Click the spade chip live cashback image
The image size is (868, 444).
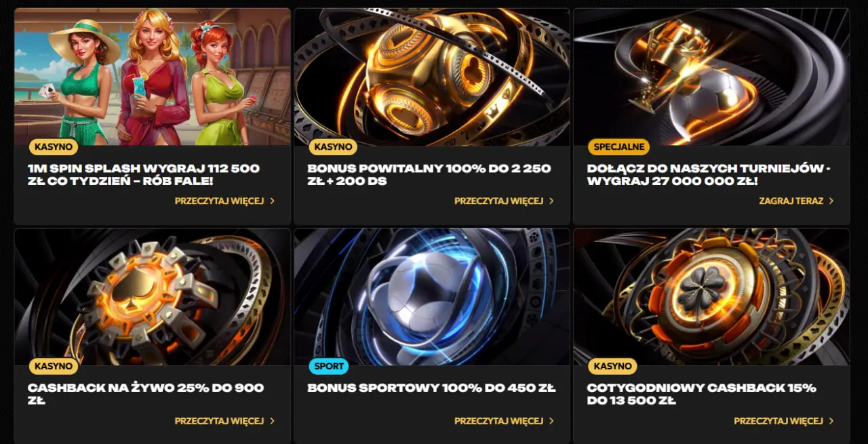pyautogui.click(x=153, y=297)
